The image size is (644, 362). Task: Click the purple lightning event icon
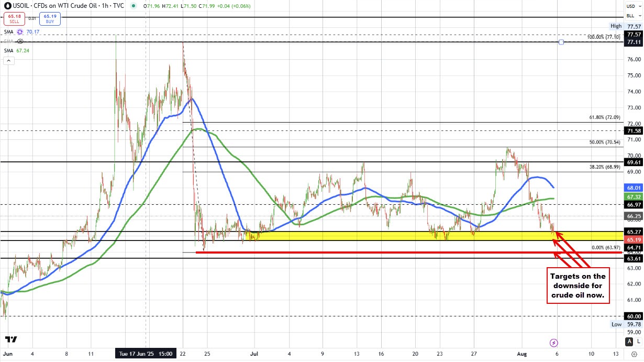click(554, 343)
